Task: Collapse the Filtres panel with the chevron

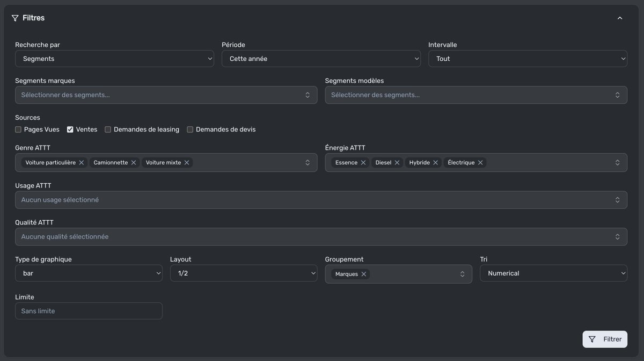Action: tap(620, 18)
